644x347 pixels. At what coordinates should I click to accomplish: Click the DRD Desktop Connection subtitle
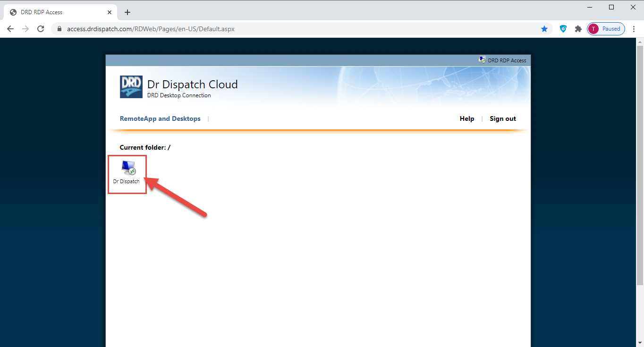(179, 95)
